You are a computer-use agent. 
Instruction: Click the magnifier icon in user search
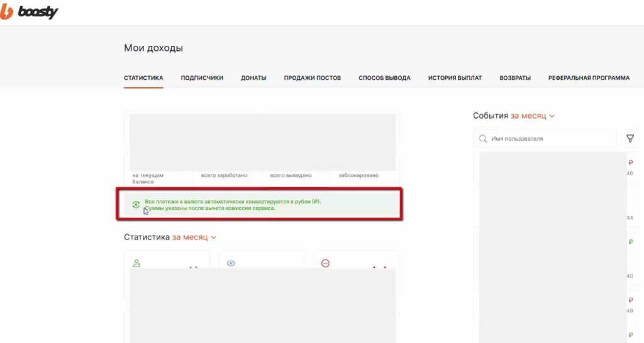(483, 139)
